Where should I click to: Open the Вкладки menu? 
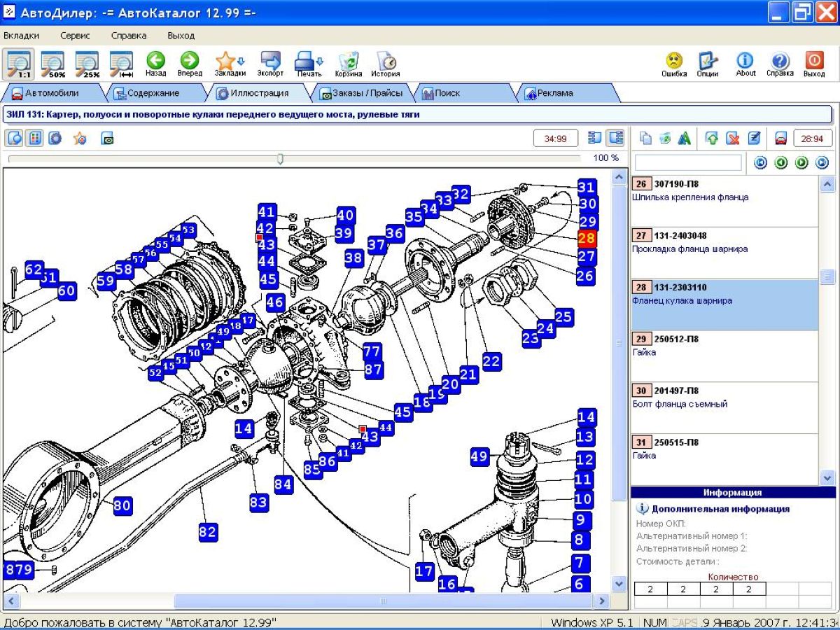[21, 36]
